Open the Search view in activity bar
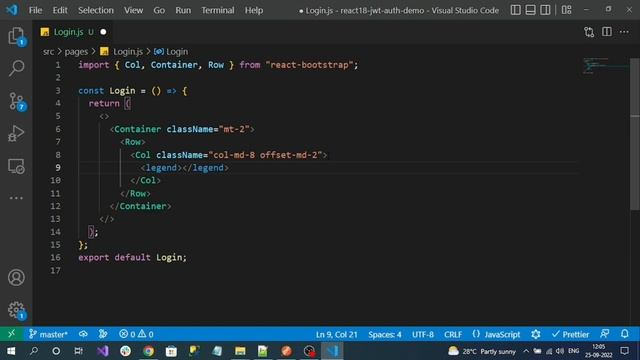The width and height of the screenshot is (640, 360). pos(16,68)
